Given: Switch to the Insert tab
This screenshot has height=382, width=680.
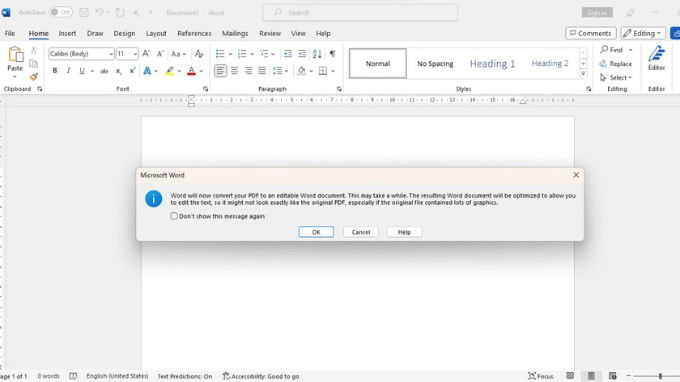Looking at the screenshot, I should 67,33.
